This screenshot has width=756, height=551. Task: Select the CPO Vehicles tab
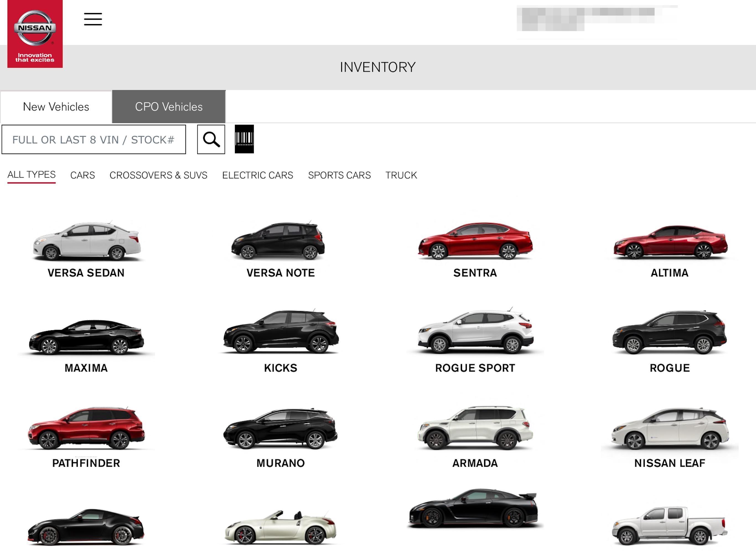pos(169,107)
